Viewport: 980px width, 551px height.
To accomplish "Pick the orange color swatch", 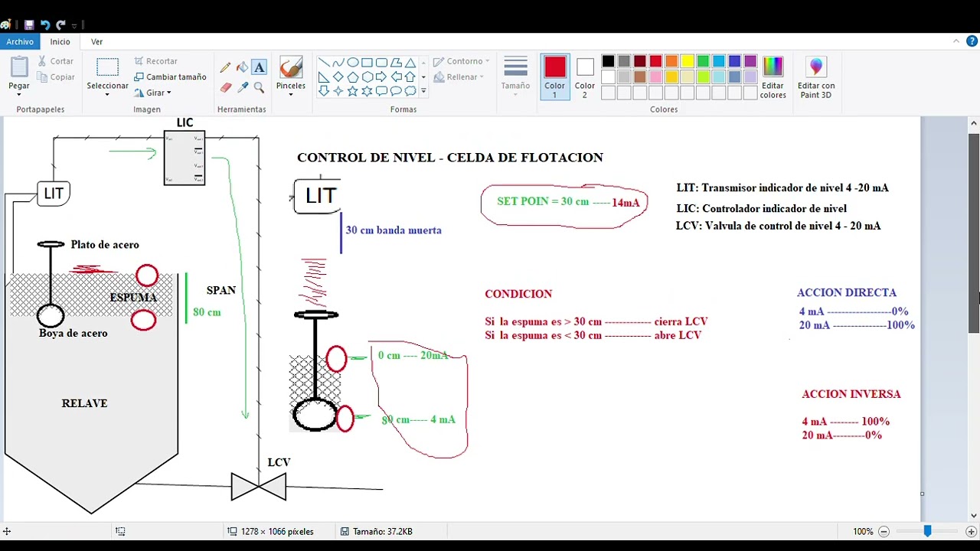I will click(671, 61).
